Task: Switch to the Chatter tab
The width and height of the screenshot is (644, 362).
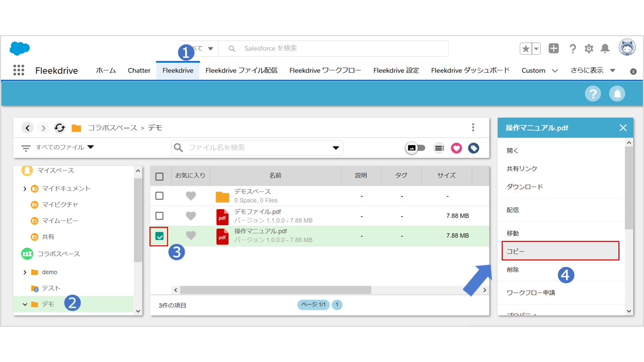Action: click(139, 70)
